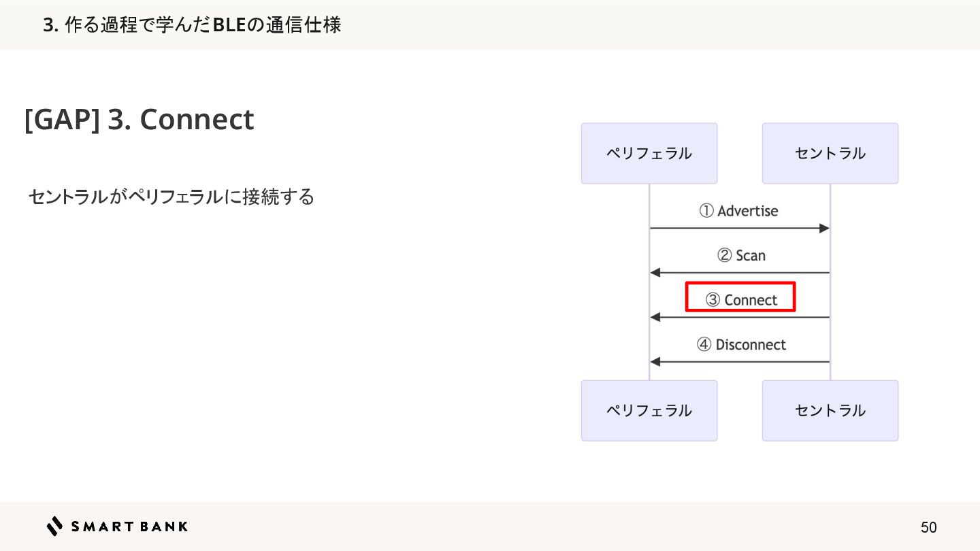Click the "[GAP] 3. Connect" slide title

tap(139, 120)
